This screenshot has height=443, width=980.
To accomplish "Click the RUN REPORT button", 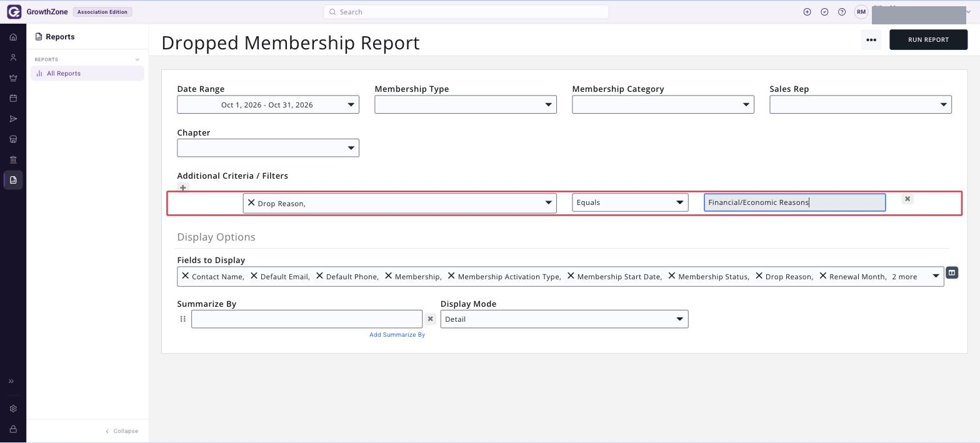I will coord(928,39).
